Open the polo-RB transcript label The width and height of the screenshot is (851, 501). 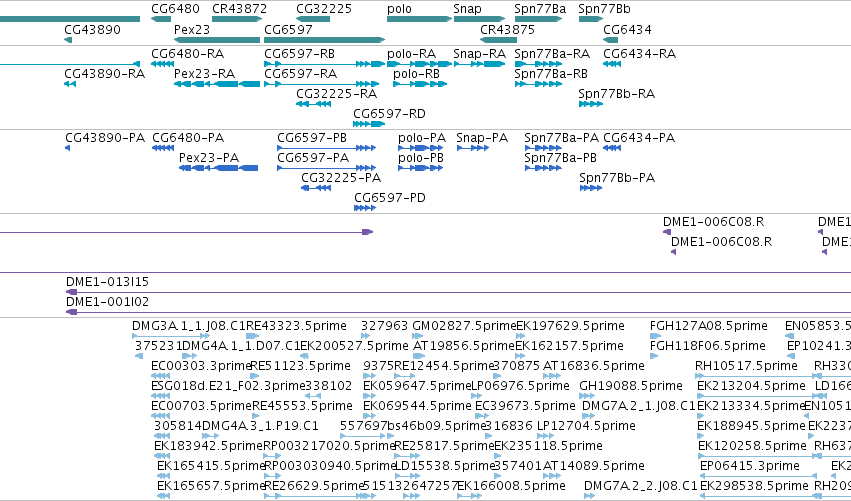click(x=416, y=74)
